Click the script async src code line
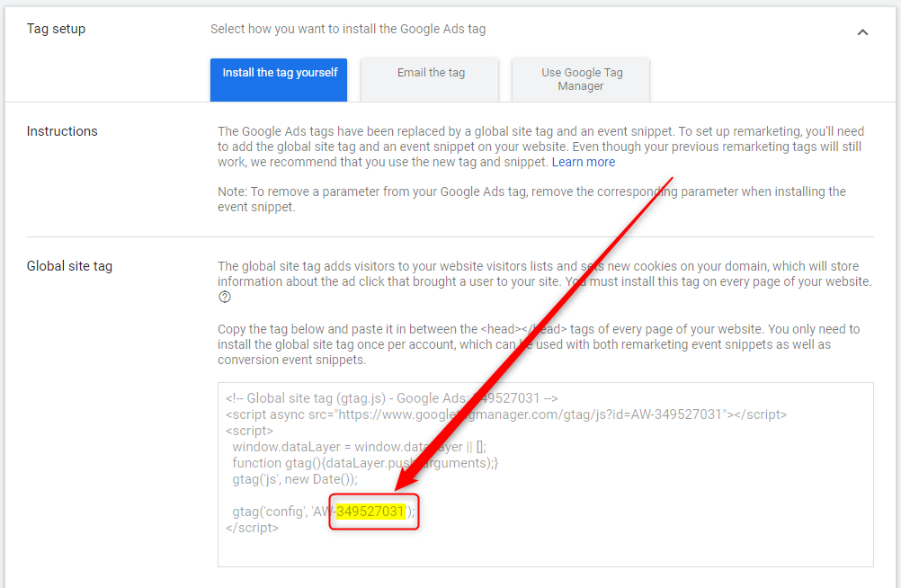 tap(506, 414)
